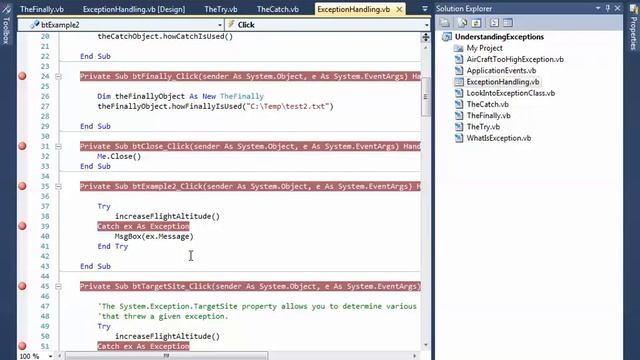Select ApplicationEvents.vb in Solution Explorer

[x=501, y=71]
